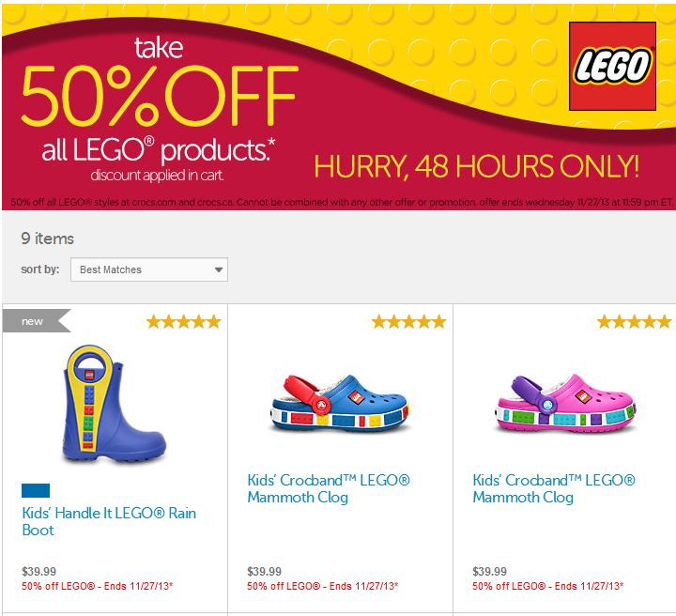676x616 pixels.
Task: Open the pink Crocband Mammoth Clog image
Action: (566, 405)
